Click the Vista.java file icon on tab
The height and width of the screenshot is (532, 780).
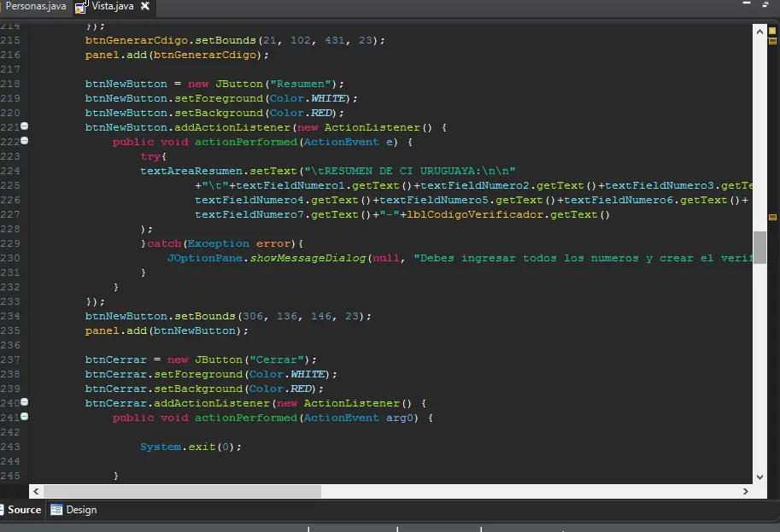click(81, 7)
